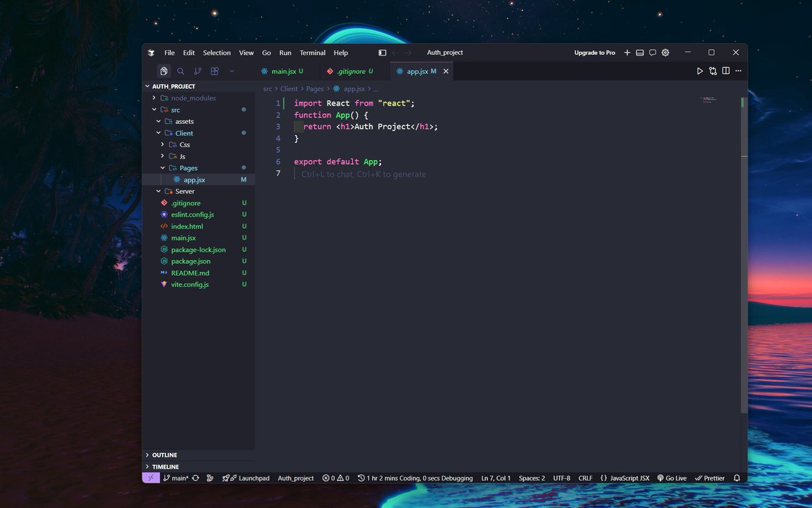Viewport: 812px width, 508px height.
Task: Open the View menu
Action: [x=246, y=53]
